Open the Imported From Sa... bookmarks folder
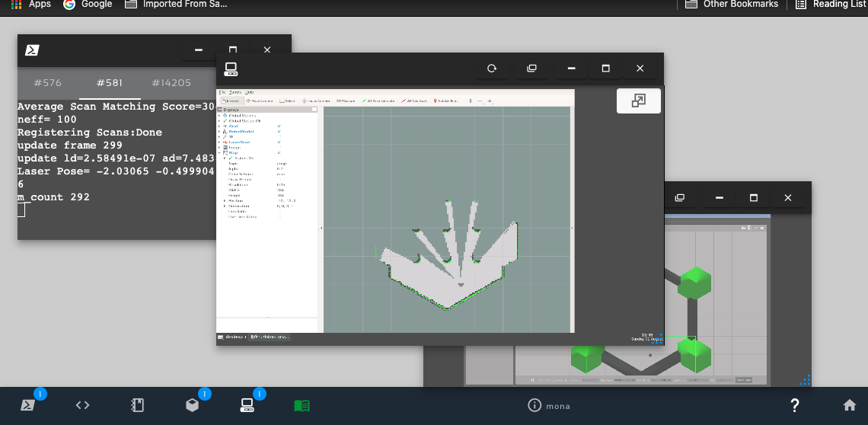868x425 pixels. [x=176, y=4]
